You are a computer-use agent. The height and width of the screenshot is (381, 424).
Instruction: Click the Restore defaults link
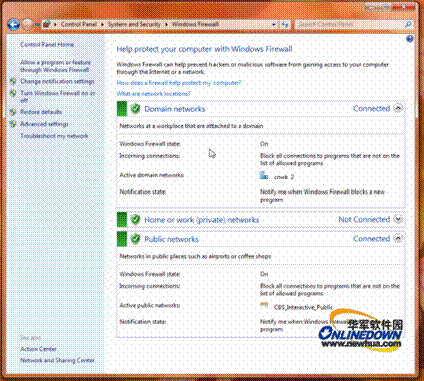tap(41, 112)
